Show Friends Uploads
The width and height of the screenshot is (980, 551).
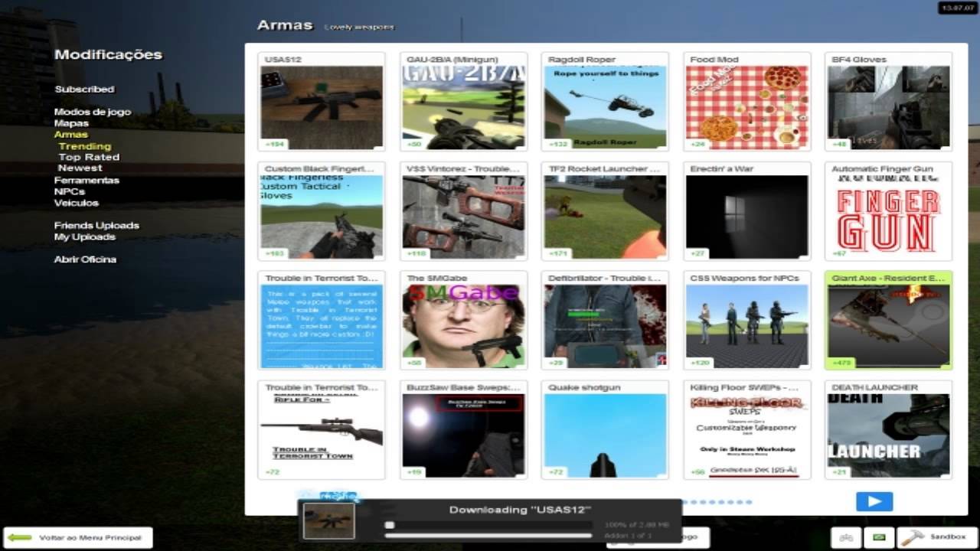[96, 226]
